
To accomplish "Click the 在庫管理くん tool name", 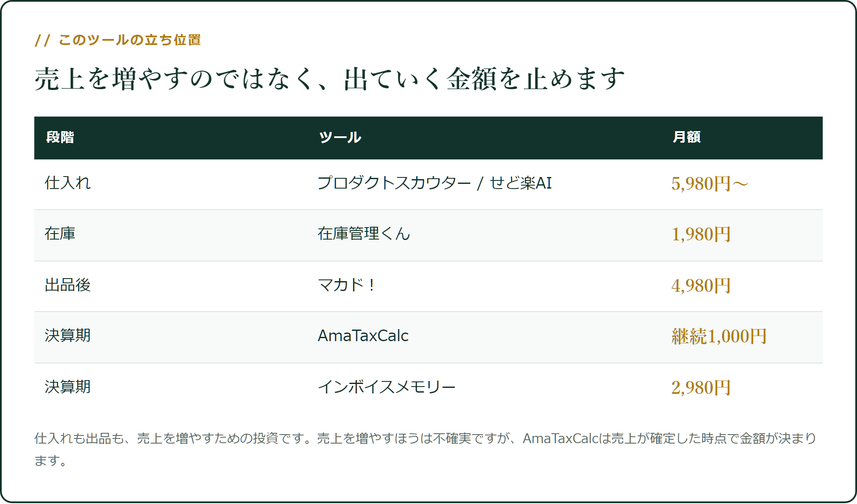I will [x=364, y=234].
